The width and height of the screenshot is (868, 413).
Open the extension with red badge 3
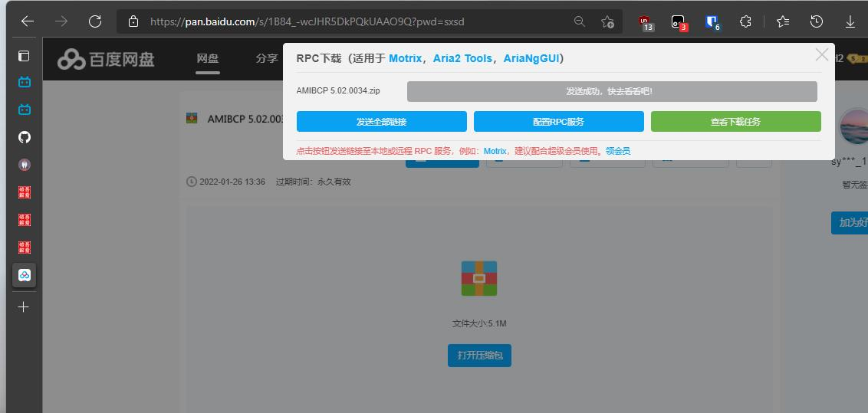[679, 23]
